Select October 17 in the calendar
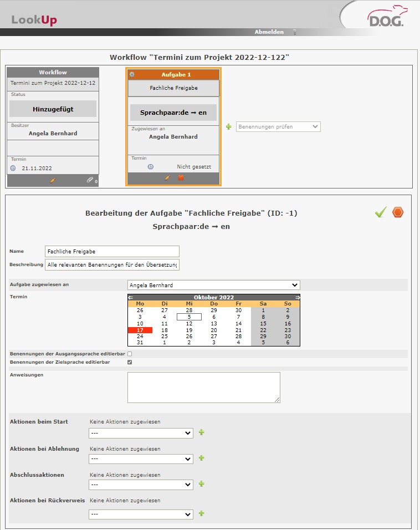The image size is (420, 530). pyautogui.click(x=140, y=330)
